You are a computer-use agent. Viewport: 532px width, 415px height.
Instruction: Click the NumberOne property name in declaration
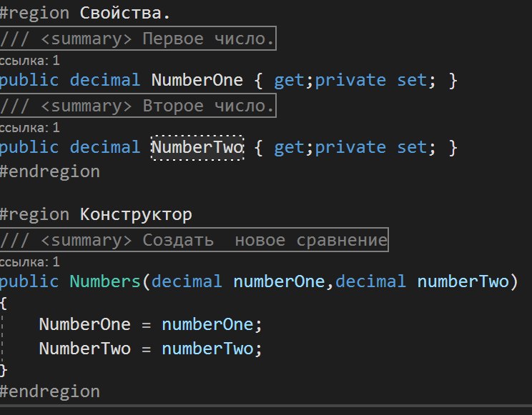[x=197, y=80]
